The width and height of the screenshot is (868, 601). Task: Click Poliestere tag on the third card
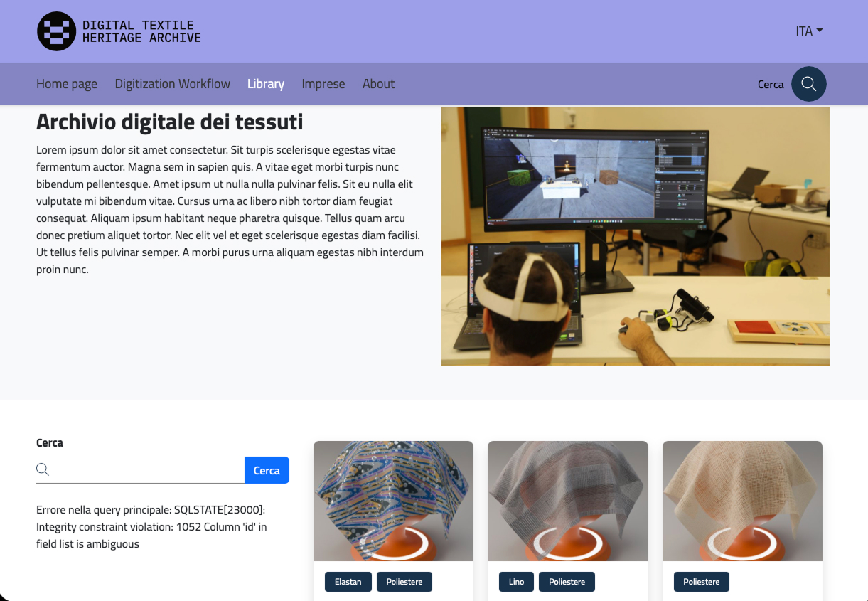[701, 582]
